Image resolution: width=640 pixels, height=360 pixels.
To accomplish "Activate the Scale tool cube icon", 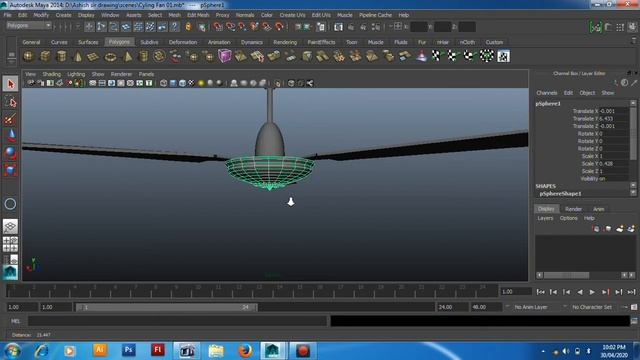I will point(11,169).
